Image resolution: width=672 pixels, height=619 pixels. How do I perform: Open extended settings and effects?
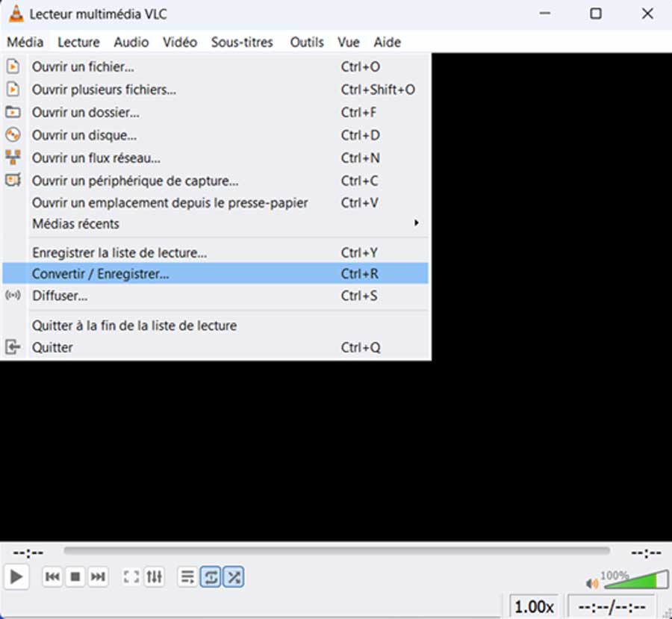(154, 577)
